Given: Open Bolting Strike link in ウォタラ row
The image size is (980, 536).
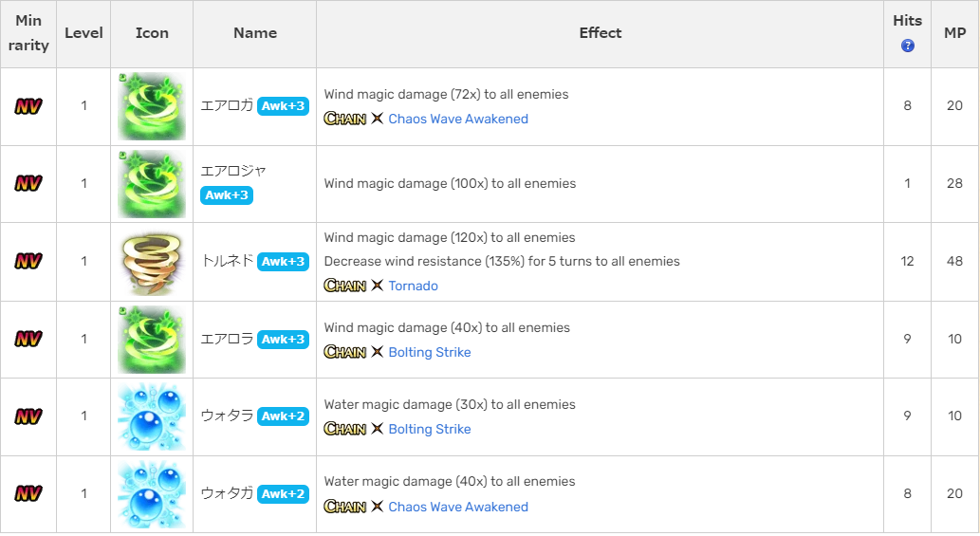Looking at the screenshot, I should (x=430, y=429).
